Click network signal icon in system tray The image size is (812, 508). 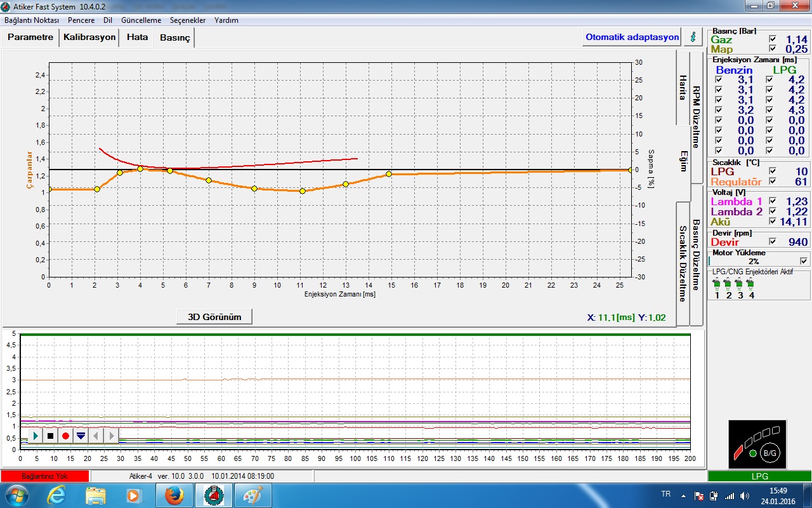click(x=729, y=495)
